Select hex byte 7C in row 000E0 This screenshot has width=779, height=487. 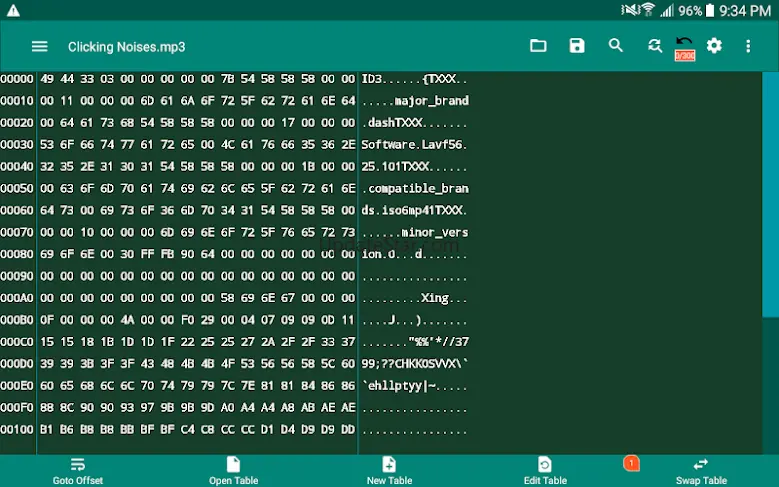click(x=228, y=386)
